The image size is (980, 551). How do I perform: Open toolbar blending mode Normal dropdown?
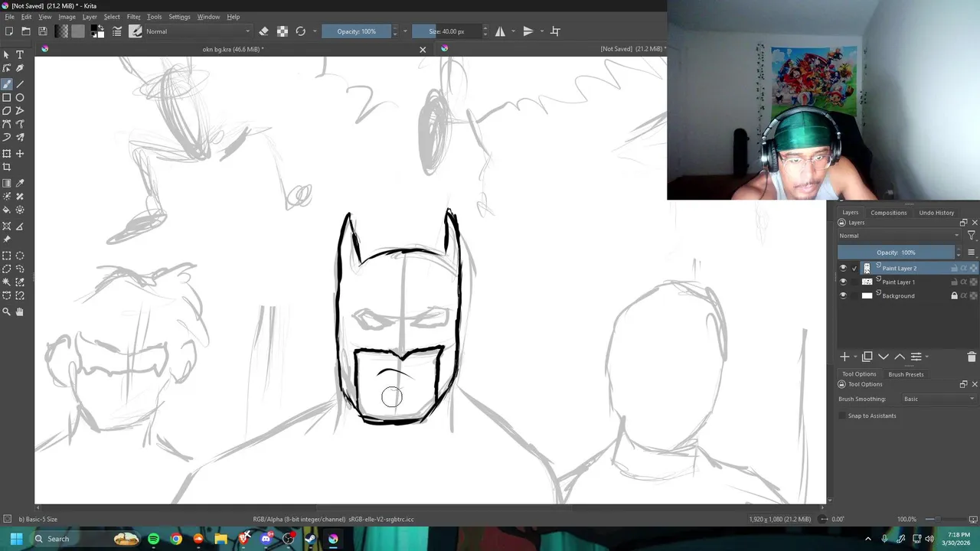pyautogui.click(x=198, y=31)
